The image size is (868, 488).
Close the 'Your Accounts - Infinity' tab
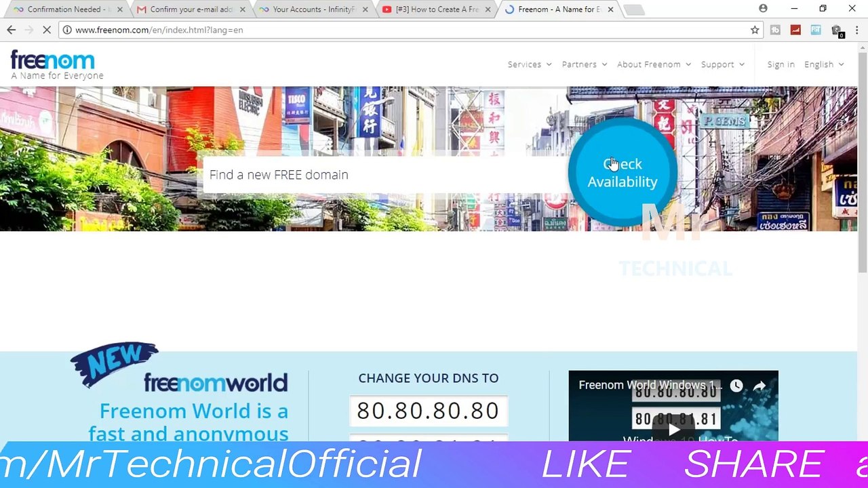tap(365, 9)
